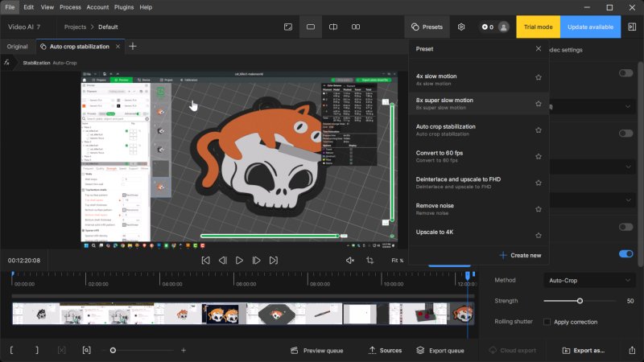This screenshot has height=362, width=644.
Task: Jump to the first frame
Action: click(x=205, y=261)
